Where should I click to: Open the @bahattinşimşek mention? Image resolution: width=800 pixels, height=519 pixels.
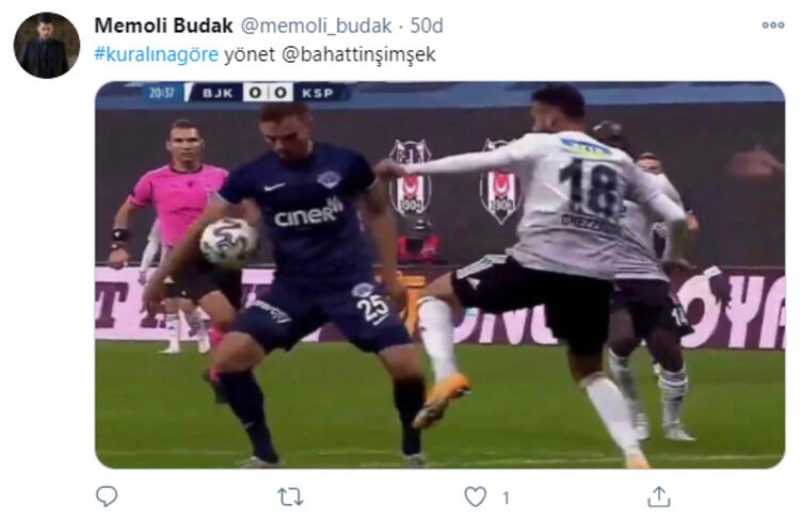click(x=359, y=55)
